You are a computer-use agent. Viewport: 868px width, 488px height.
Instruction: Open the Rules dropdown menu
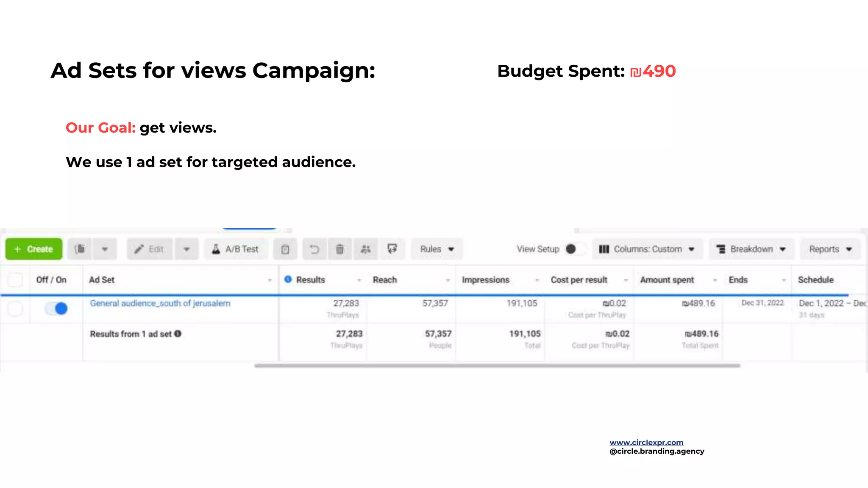(437, 249)
